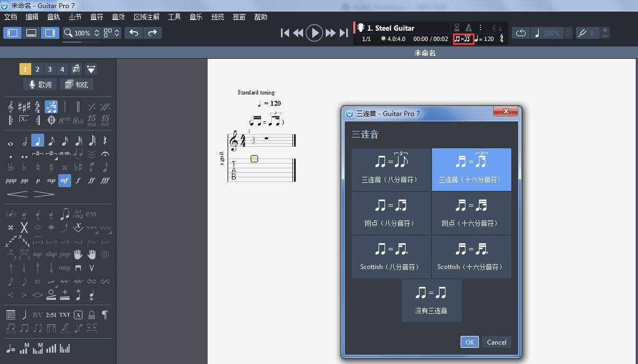Open the tuplet options disclosure triangle
The width and height of the screenshot is (638, 364).
point(57,159)
